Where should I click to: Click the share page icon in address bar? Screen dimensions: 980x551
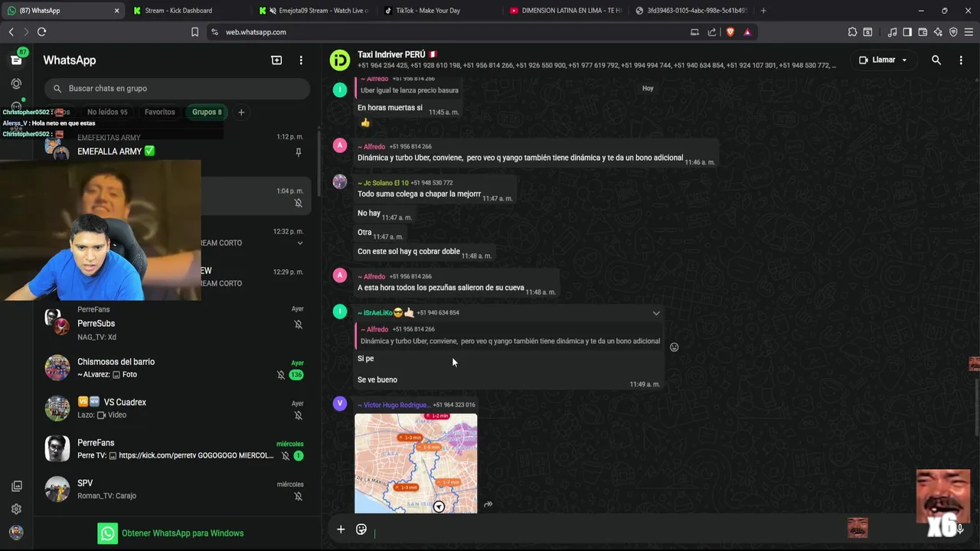tap(712, 32)
